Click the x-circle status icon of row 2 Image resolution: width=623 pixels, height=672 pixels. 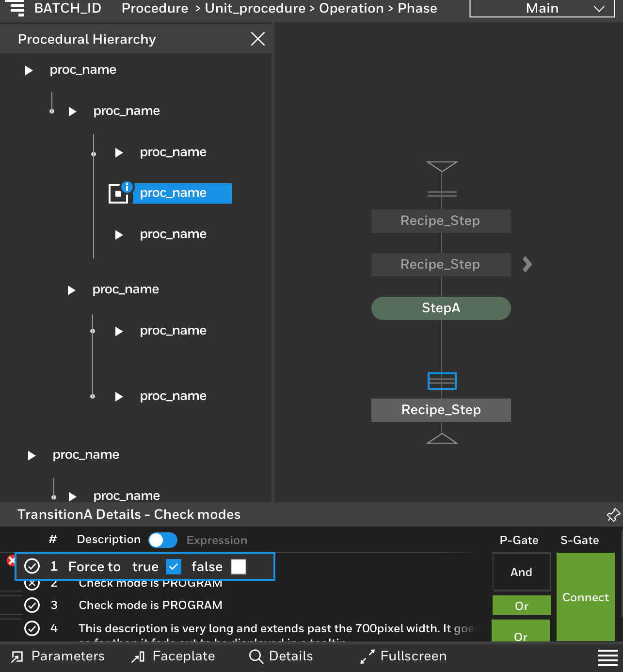click(x=32, y=584)
